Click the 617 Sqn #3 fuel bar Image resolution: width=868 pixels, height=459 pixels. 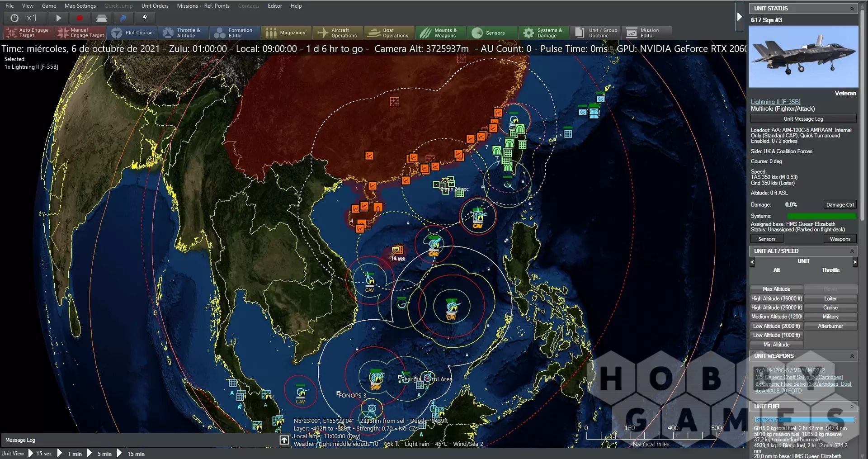point(804,420)
